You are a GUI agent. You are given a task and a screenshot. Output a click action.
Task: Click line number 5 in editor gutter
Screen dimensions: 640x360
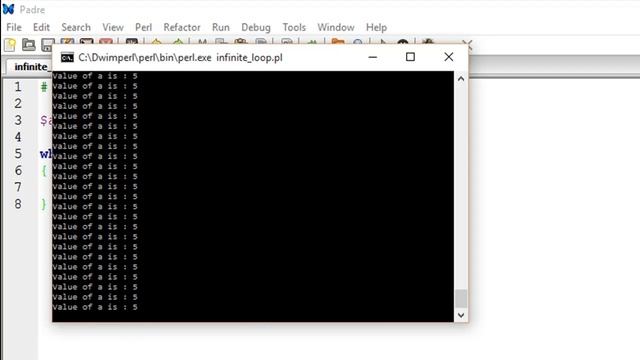pyautogui.click(x=18, y=153)
